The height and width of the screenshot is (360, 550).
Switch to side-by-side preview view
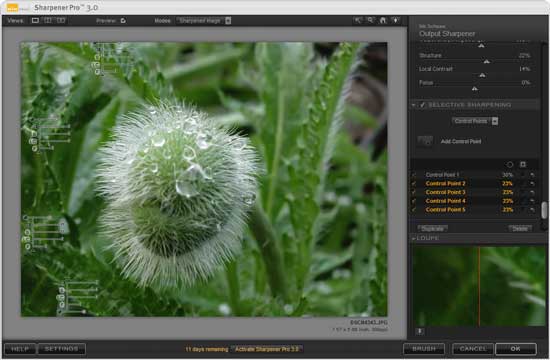pyautogui.click(x=61, y=21)
